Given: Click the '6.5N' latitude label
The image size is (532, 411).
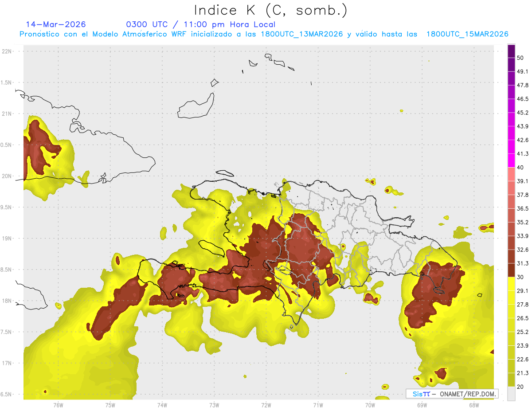Looking at the screenshot, I should pos(7,394).
